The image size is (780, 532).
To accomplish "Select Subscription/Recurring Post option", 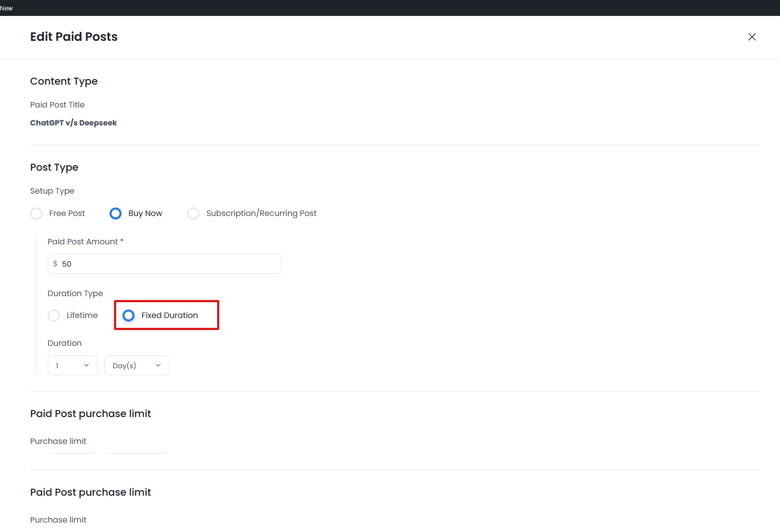I will (x=193, y=213).
